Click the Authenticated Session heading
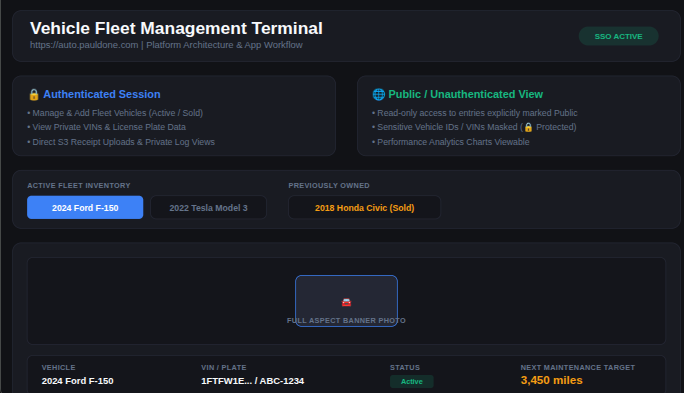 (102, 94)
